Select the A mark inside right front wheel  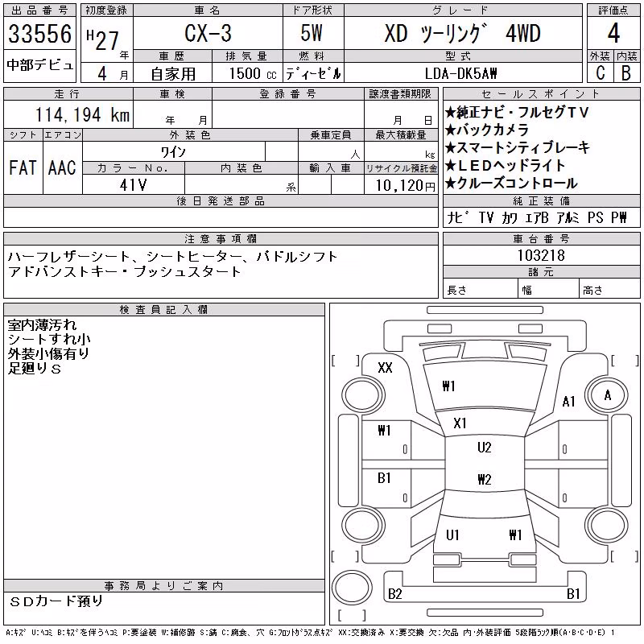(608, 395)
